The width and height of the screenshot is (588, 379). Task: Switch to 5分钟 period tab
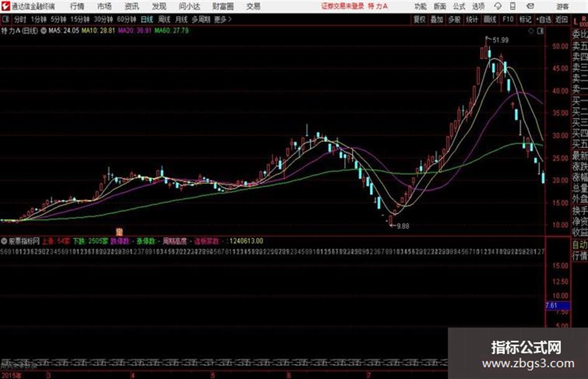58,19
